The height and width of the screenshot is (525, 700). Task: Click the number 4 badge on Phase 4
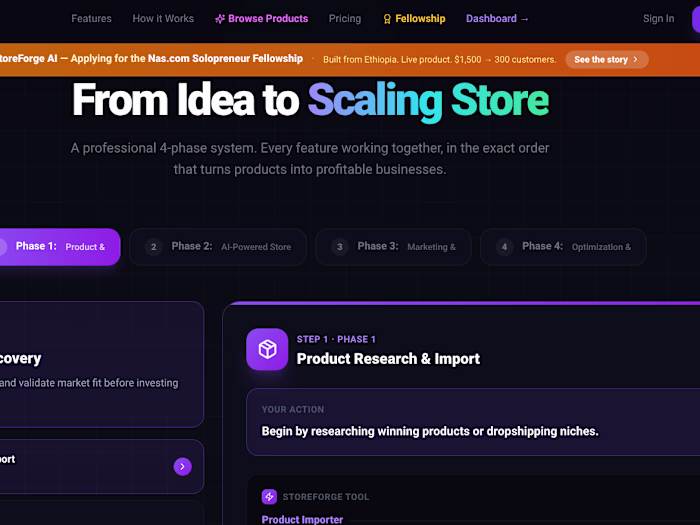504,247
